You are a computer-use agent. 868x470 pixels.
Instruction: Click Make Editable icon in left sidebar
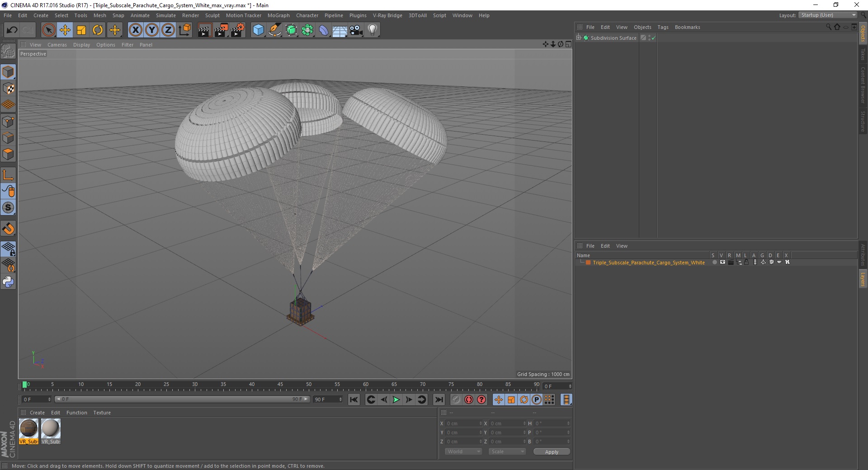[x=8, y=52]
